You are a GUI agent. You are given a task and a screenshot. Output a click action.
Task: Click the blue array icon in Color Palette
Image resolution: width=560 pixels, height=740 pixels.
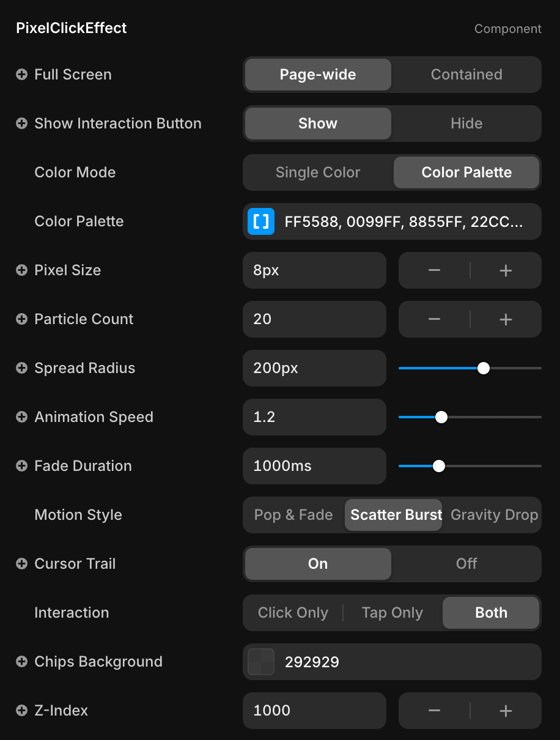click(x=261, y=221)
